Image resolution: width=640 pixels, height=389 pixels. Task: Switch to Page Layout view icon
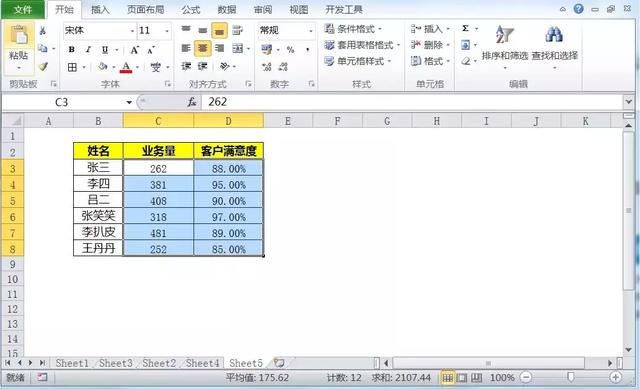[x=462, y=378]
